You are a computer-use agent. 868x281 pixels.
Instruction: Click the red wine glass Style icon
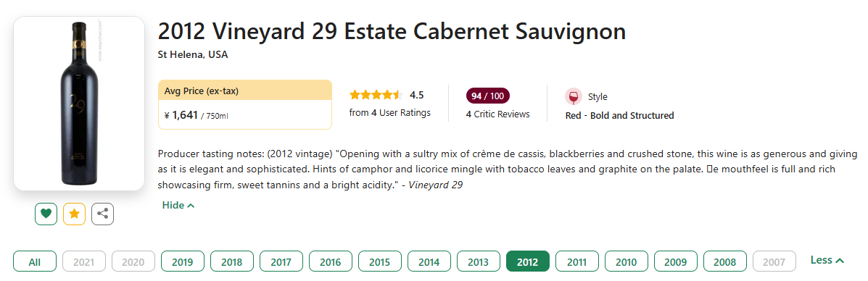[574, 96]
